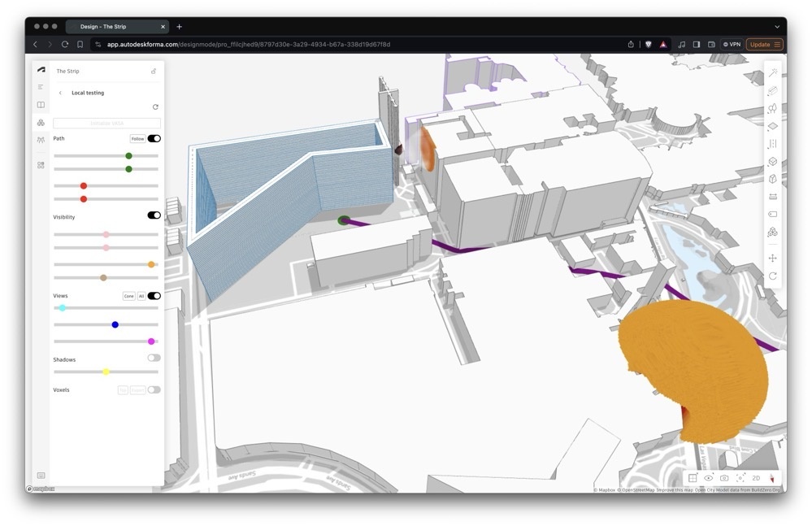The image size is (812, 526).
Task: Turn off the Visibility toggle
Action: point(154,215)
